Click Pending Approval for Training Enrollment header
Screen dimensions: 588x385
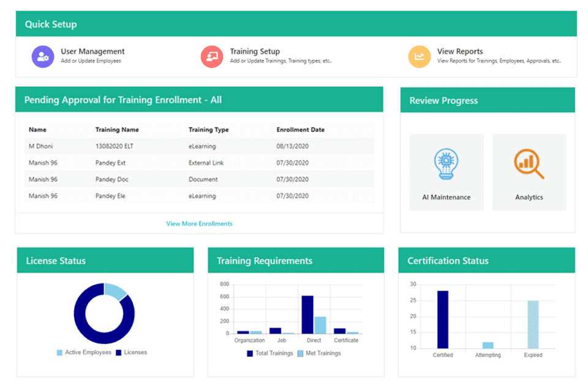(x=199, y=99)
